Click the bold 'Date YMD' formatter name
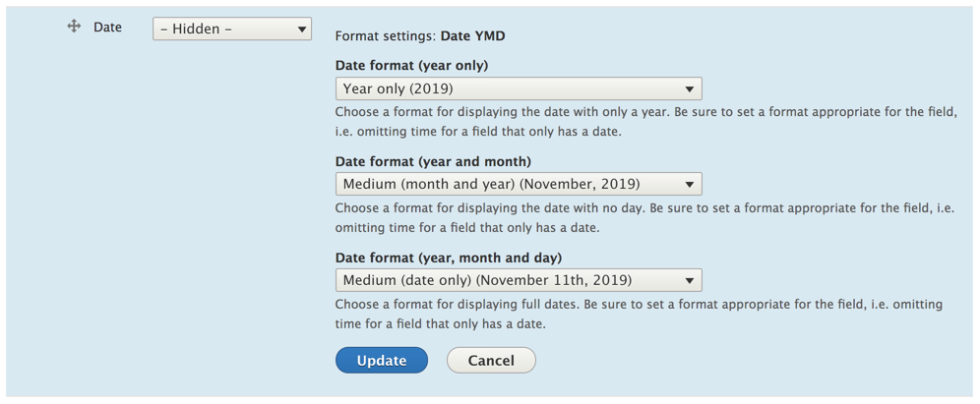 click(x=472, y=36)
